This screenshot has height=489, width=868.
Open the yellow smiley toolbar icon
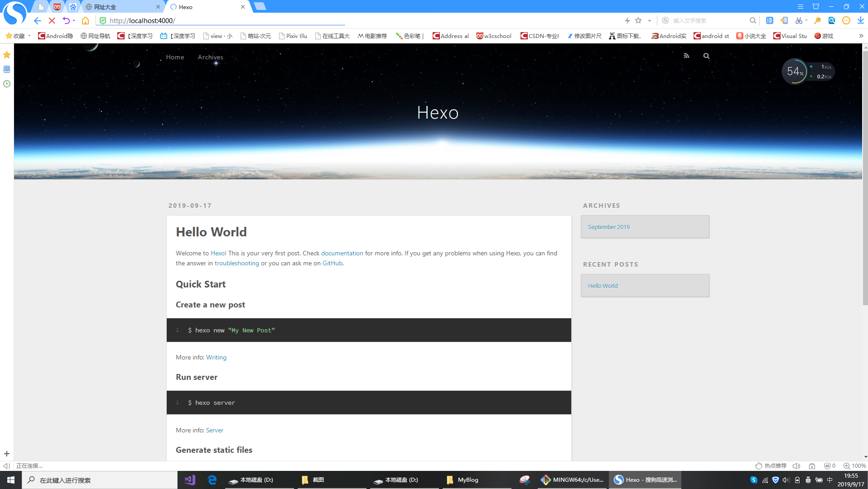tap(846, 20)
